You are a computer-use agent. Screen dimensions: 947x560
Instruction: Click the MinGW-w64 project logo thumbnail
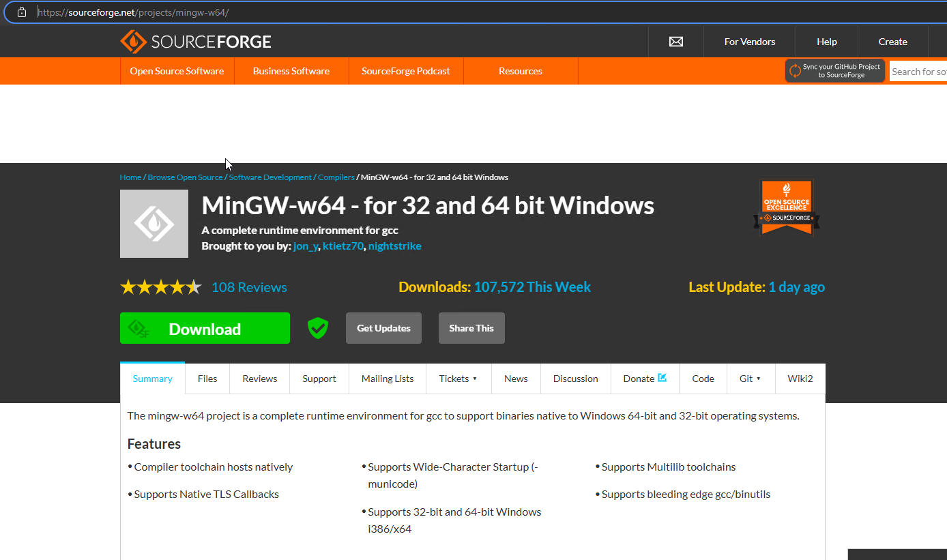pos(154,224)
